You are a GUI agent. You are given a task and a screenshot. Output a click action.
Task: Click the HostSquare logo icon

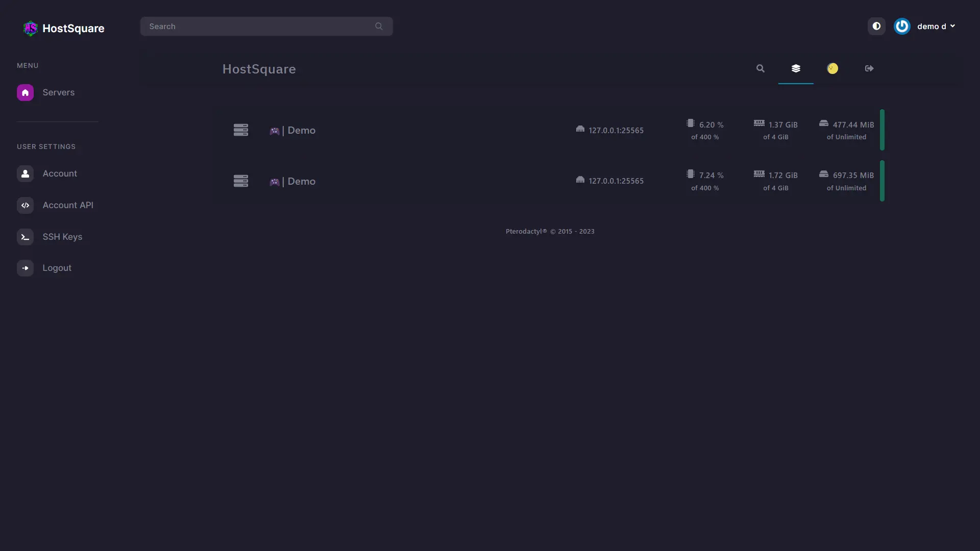(x=30, y=28)
